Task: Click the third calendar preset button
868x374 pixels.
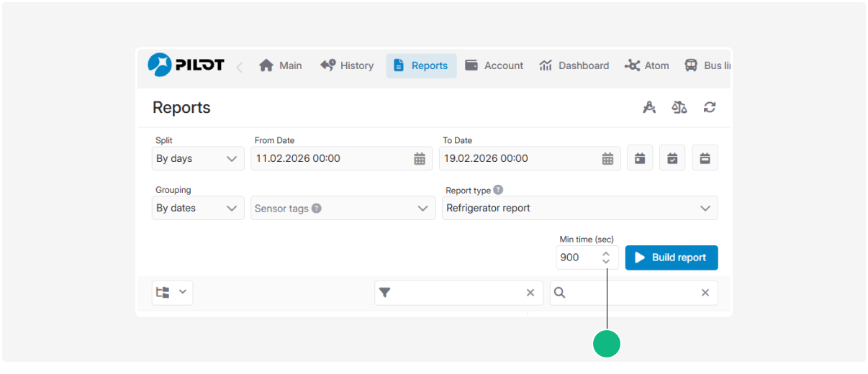Action: pos(705,158)
